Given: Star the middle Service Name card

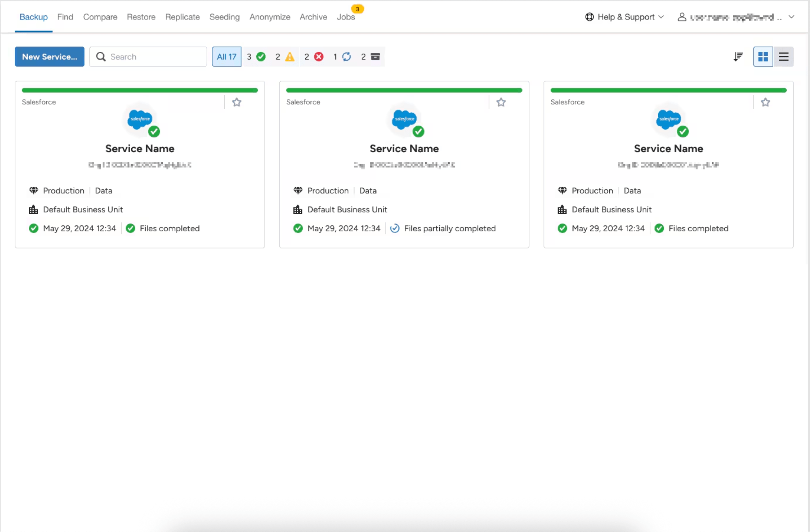Looking at the screenshot, I should [x=501, y=102].
